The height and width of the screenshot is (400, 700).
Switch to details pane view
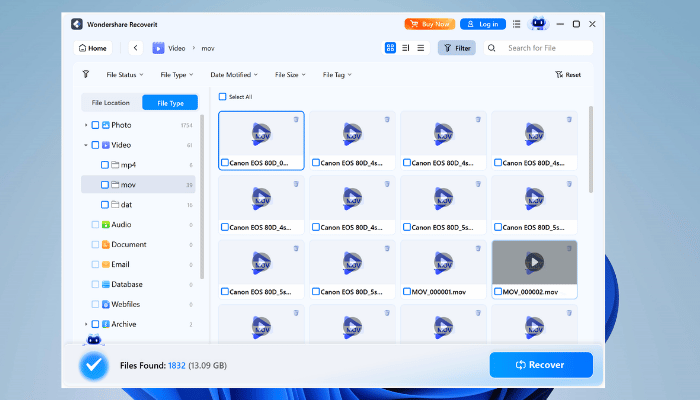(x=405, y=48)
